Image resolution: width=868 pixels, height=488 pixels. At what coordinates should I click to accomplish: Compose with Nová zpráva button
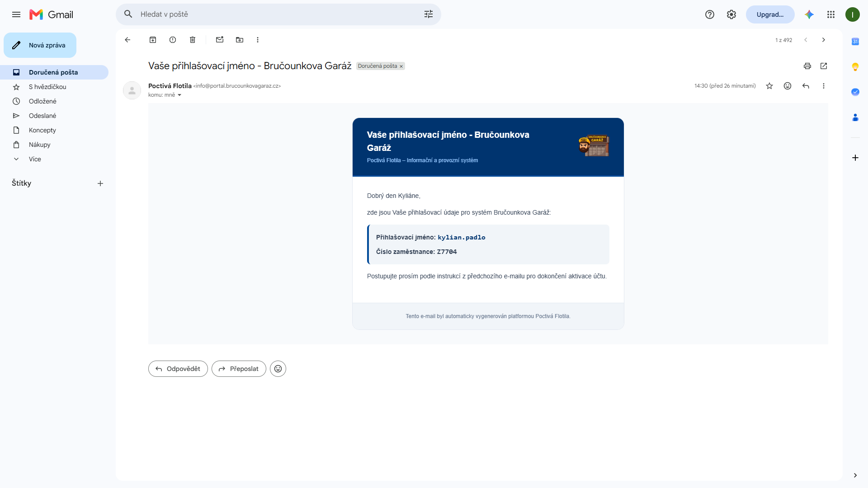coord(40,45)
